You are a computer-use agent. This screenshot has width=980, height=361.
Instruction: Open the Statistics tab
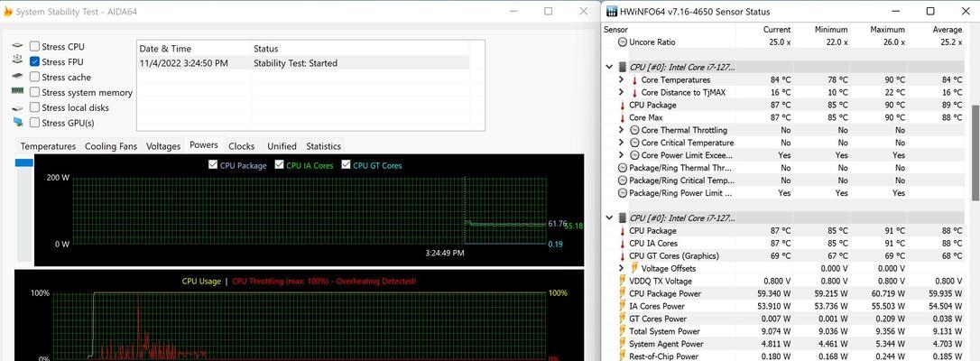click(323, 146)
